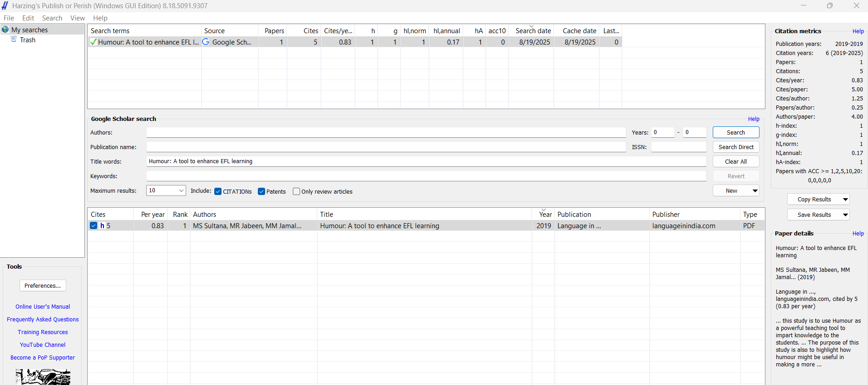
Task: Click the result title 'Humour: A tool to enhance EFL learning'
Action: 380,226
